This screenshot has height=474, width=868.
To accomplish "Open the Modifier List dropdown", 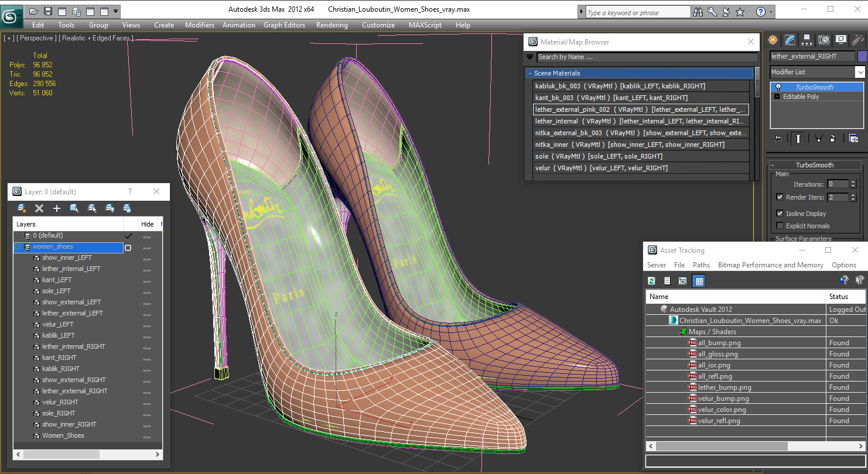I will pyautogui.click(x=860, y=72).
